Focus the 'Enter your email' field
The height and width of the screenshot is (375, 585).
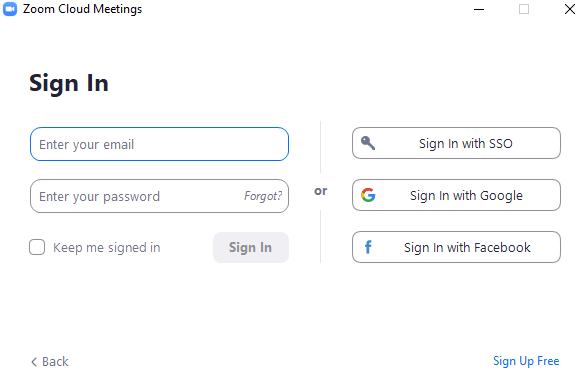point(159,144)
